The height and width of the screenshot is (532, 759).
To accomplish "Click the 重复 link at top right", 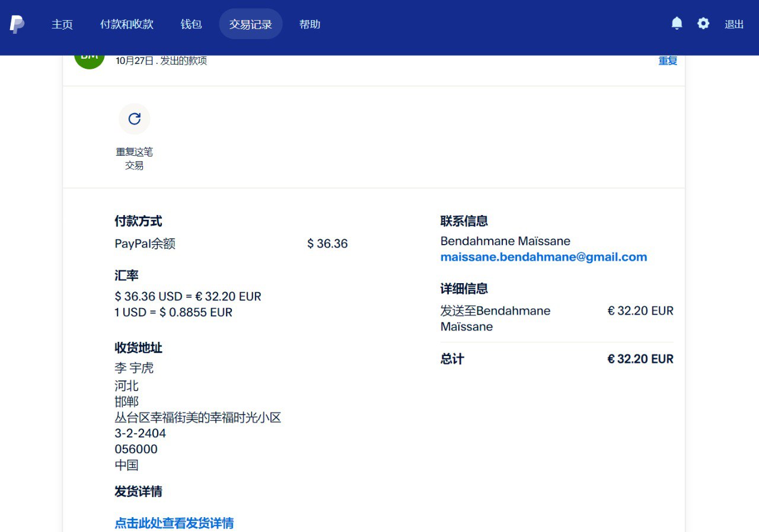I will 668,60.
